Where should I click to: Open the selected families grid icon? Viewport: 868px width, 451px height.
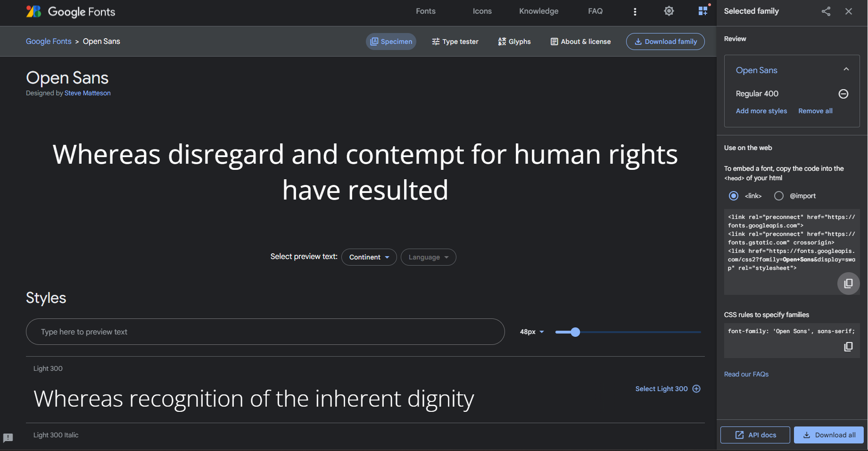(x=703, y=11)
